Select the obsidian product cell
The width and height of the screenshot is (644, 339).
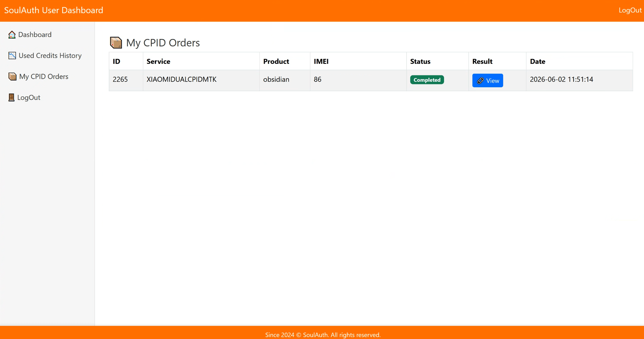[x=285, y=80]
